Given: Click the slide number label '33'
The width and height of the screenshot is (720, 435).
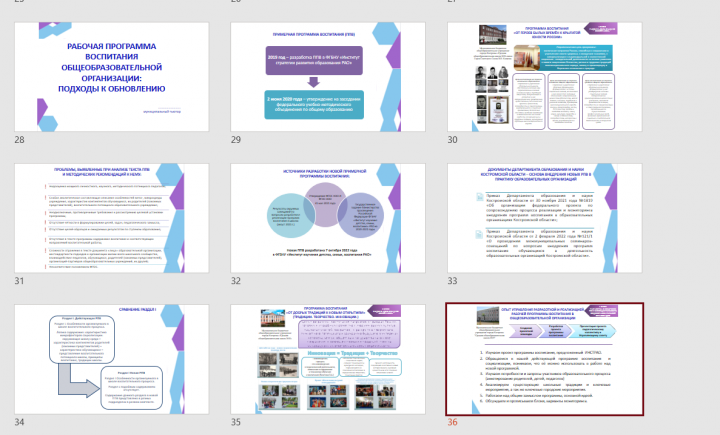Looking at the screenshot, I should pyautogui.click(x=452, y=281).
